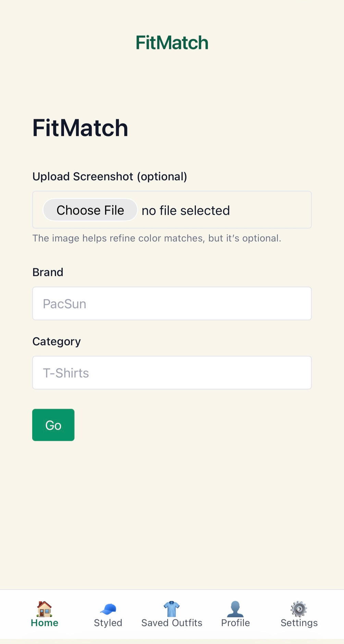This screenshot has width=344, height=644.
Task: Click the green FitMatch logo at top
Action: tap(172, 43)
